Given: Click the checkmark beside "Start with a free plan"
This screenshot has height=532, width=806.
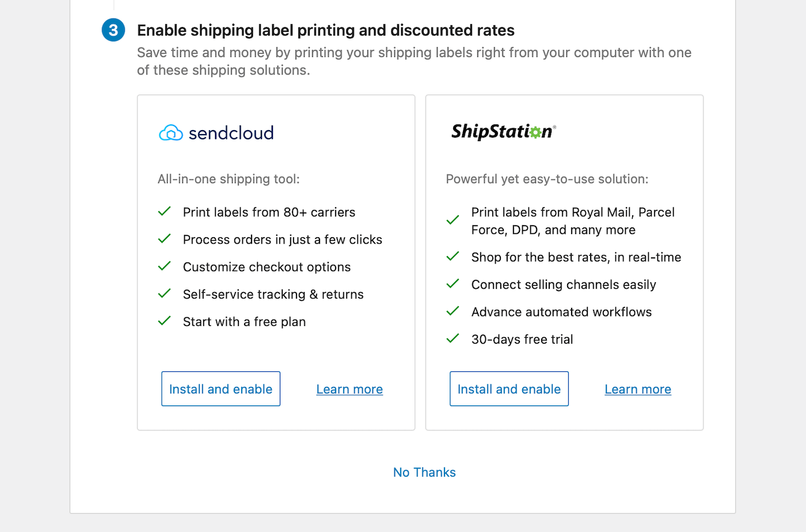Looking at the screenshot, I should point(165,321).
